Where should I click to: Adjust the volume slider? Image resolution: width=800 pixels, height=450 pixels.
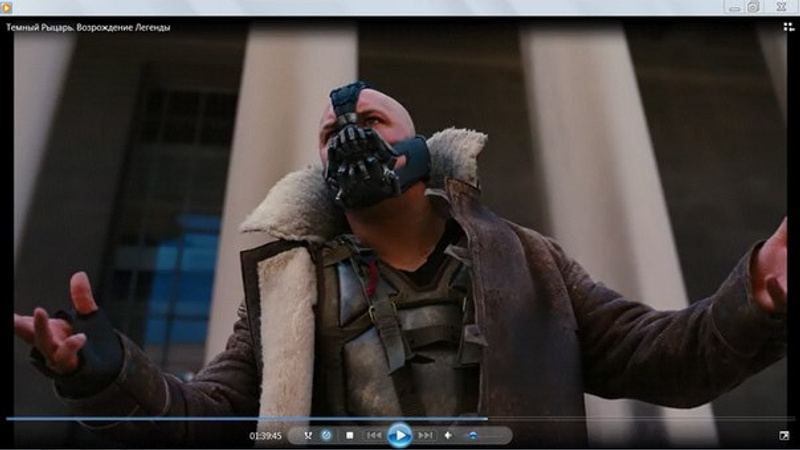tap(483, 435)
